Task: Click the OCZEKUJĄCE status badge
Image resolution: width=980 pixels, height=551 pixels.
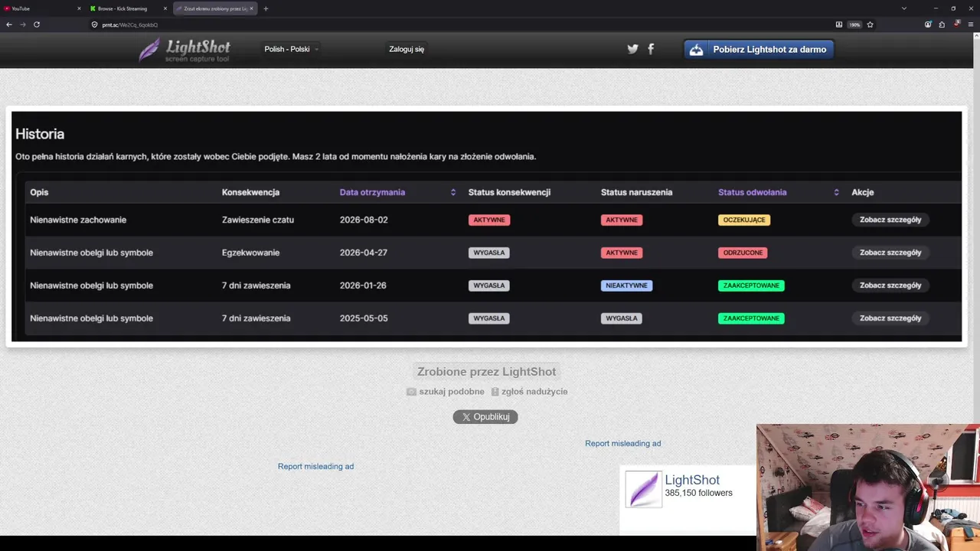Action: (x=744, y=220)
